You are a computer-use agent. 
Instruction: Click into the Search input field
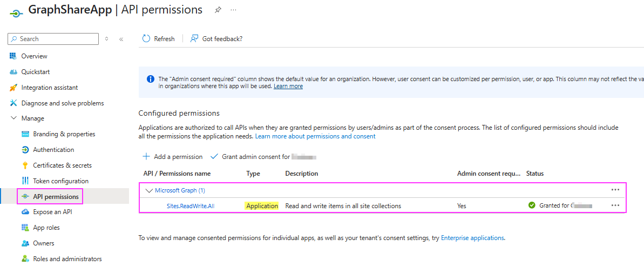click(53, 38)
